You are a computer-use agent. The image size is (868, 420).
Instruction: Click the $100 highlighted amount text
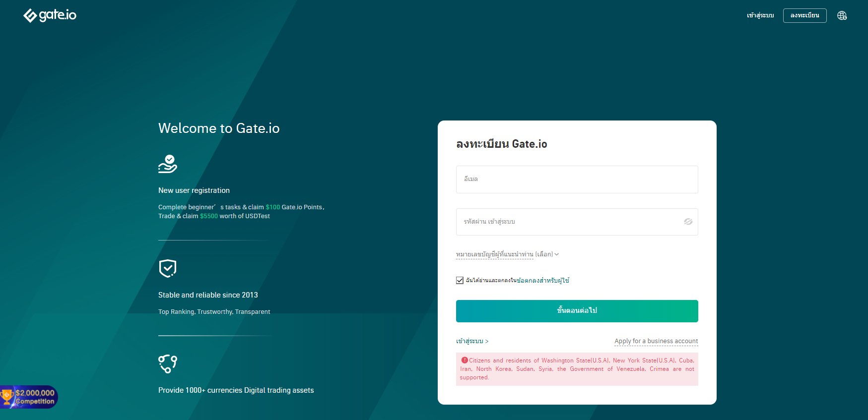273,207
